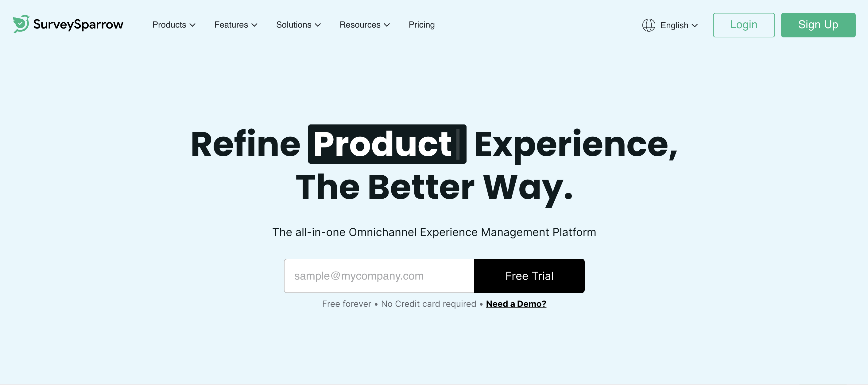Screen dimensions: 868x385
Task: Click the Need a Demo link
Action: pos(516,303)
